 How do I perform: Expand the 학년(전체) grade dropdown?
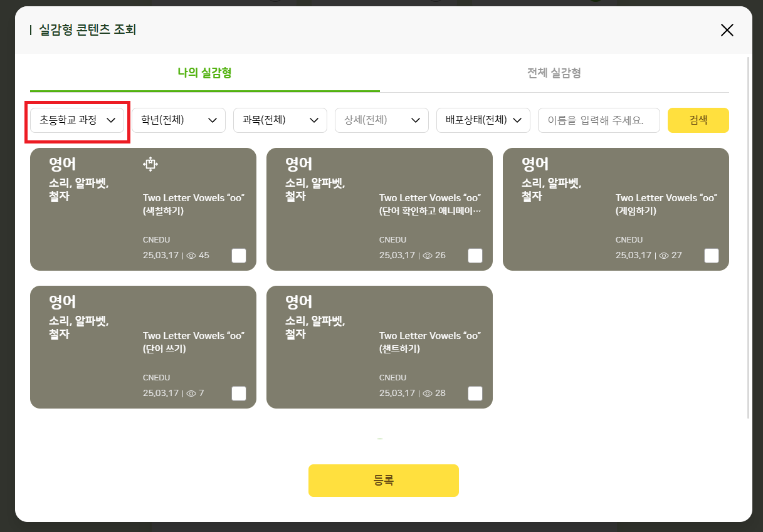pos(179,120)
